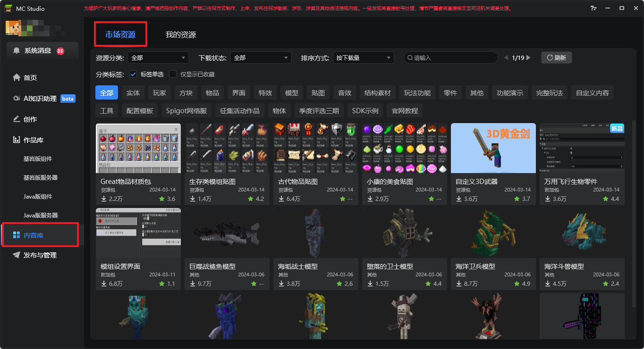Click the user avatar picture
Screen dimensions: 644x349
click(13, 28)
